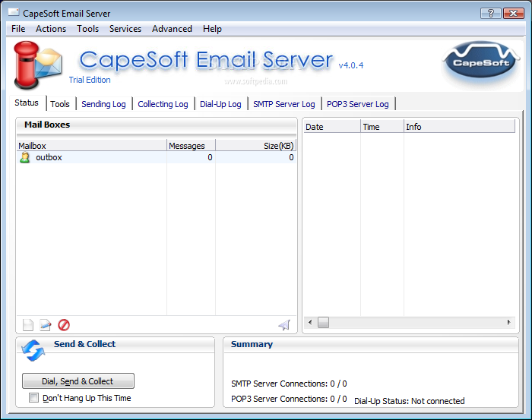Open the Tools menu
Image resolution: width=532 pixels, height=420 pixels.
pos(87,29)
